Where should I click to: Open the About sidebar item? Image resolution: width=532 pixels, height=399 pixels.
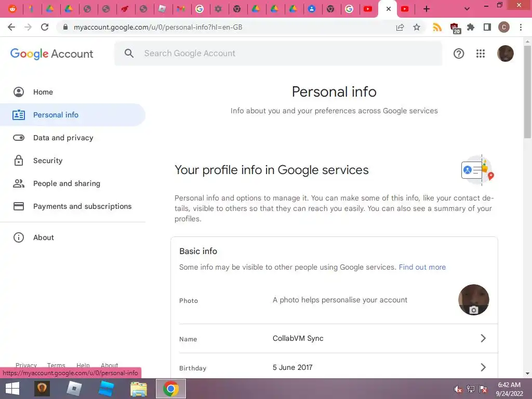73,237
